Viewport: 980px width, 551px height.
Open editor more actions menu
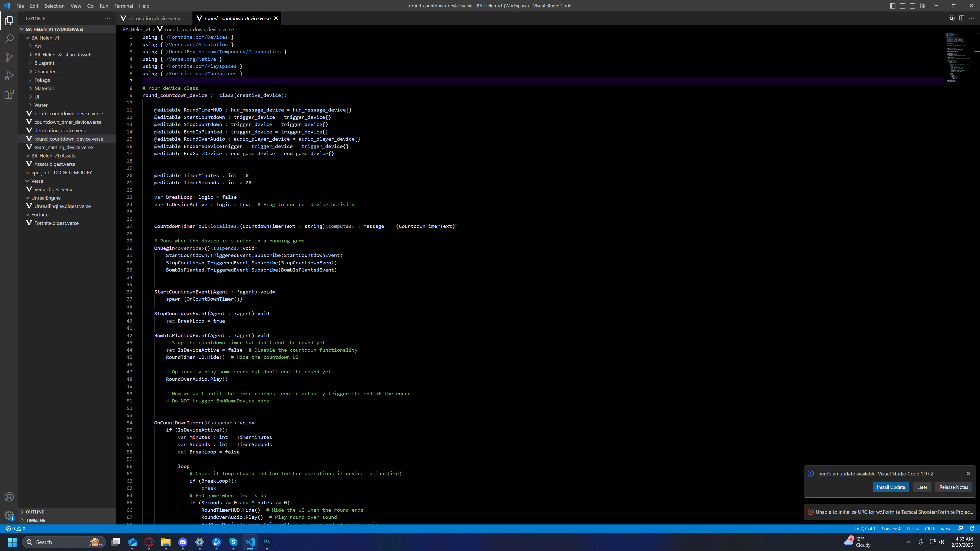tap(971, 18)
